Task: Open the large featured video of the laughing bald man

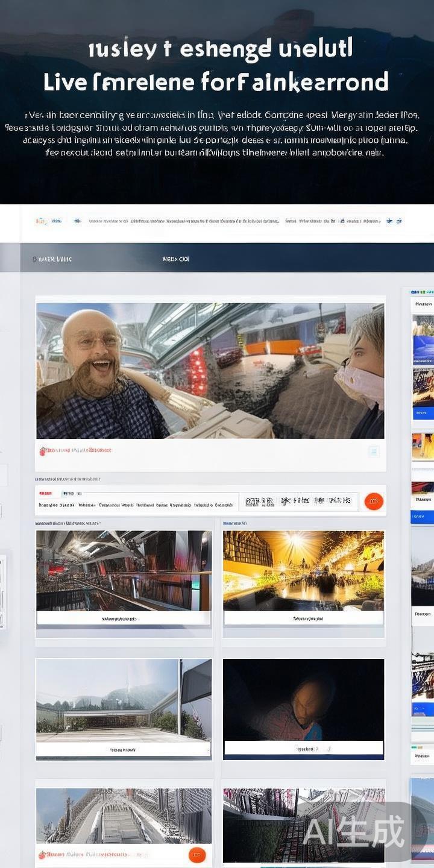Action: (210, 371)
